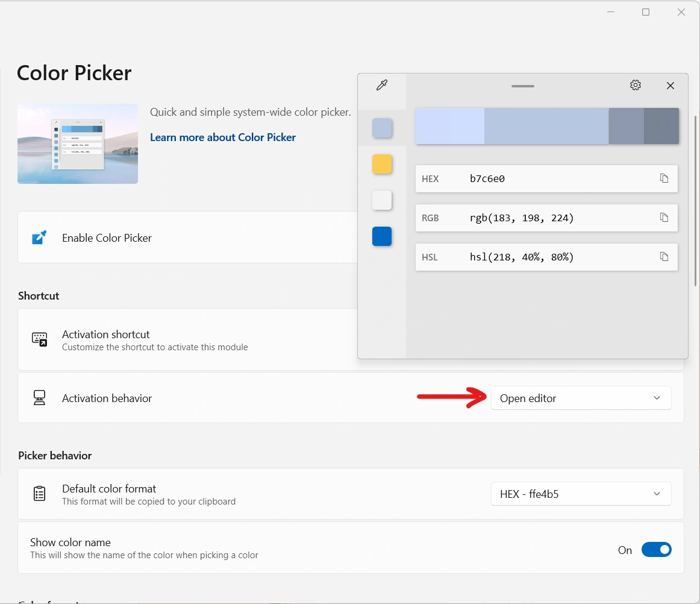This screenshot has height=604, width=700.
Task: Pick the darkest shade in gradient bar
Action: [x=661, y=126]
